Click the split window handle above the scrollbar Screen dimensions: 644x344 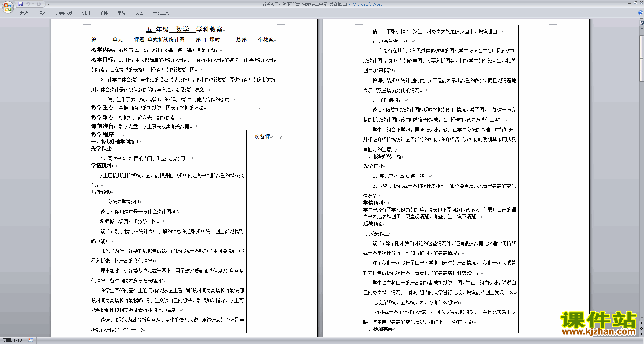tap(642, 19)
